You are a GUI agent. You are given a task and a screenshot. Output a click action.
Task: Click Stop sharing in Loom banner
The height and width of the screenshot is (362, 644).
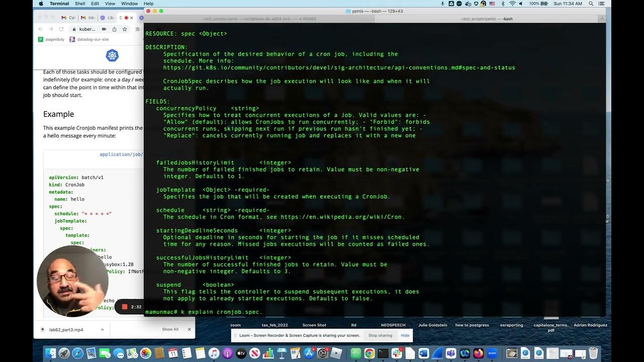point(380,335)
